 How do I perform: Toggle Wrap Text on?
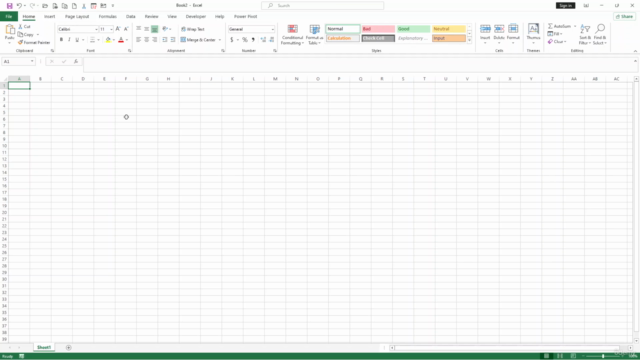point(193,29)
